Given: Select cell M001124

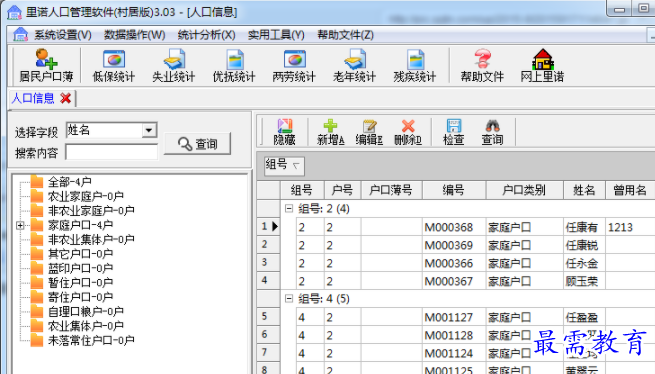Looking at the screenshot, I should tap(454, 354).
